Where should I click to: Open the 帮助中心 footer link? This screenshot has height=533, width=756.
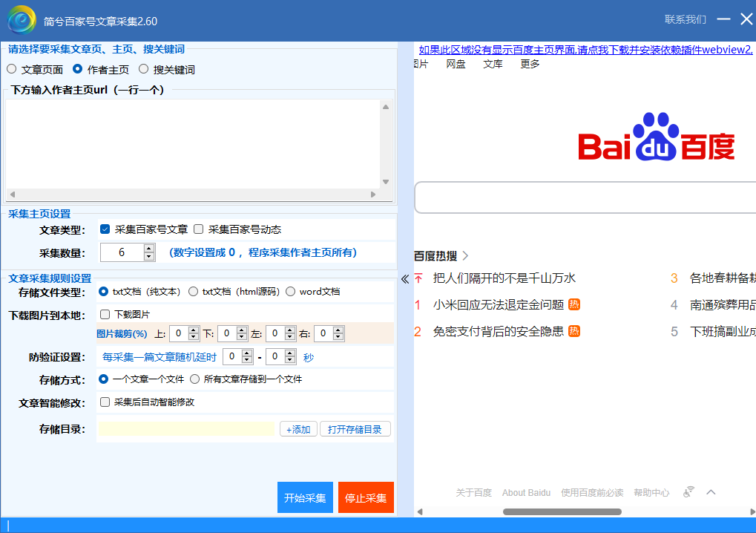click(x=651, y=492)
